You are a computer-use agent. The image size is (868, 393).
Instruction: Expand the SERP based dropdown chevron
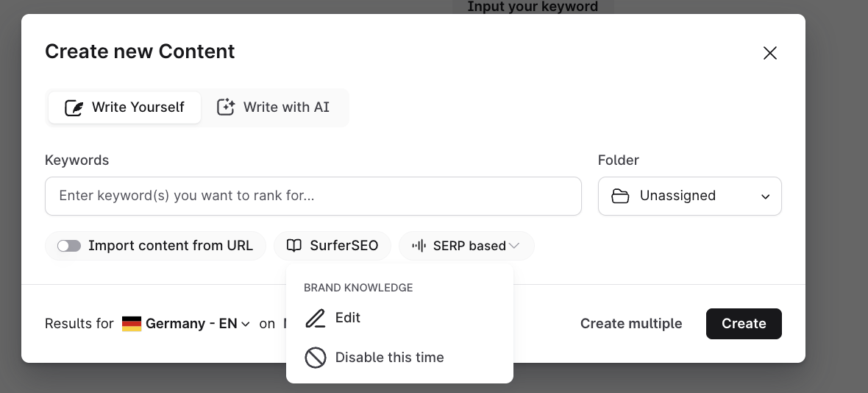coord(514,246)
